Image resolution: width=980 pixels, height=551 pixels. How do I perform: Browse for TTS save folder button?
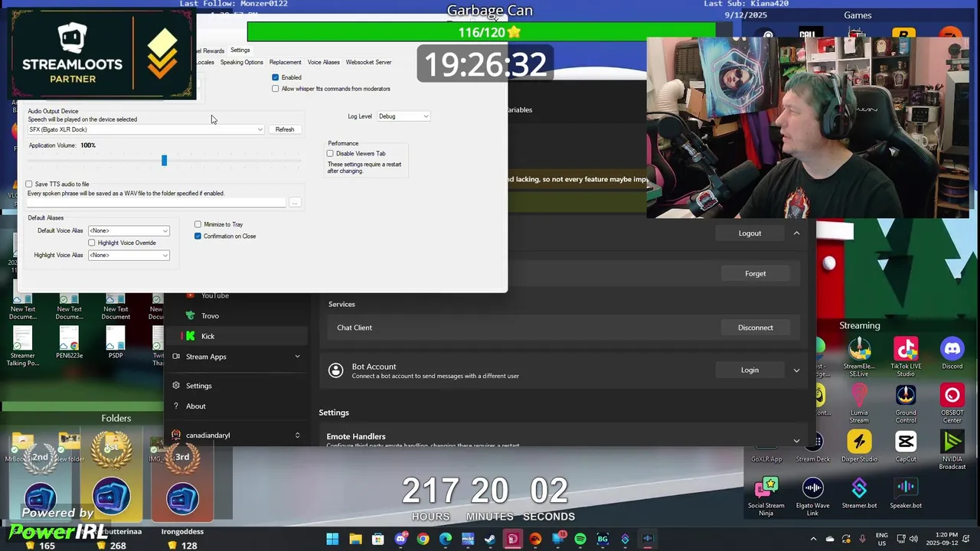pos(295,203)
